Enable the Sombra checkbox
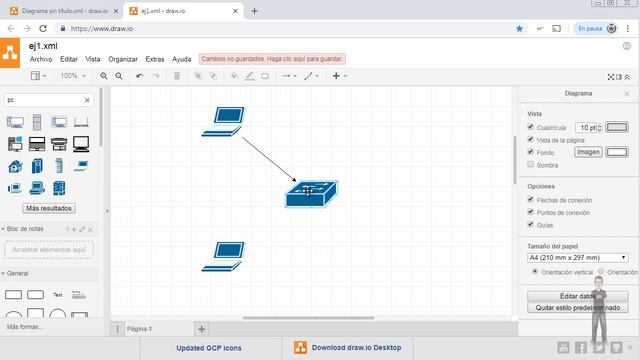Screen dimensions: 640x360 click(531, 164)
